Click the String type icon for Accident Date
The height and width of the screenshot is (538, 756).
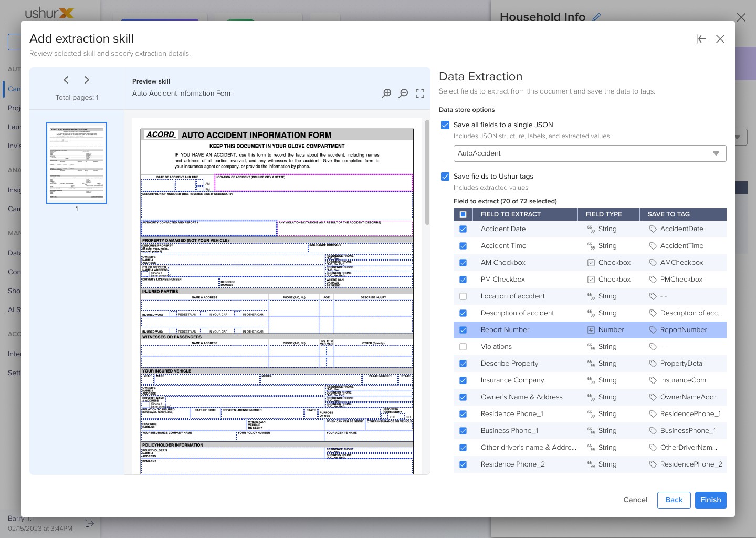[591, 229]
